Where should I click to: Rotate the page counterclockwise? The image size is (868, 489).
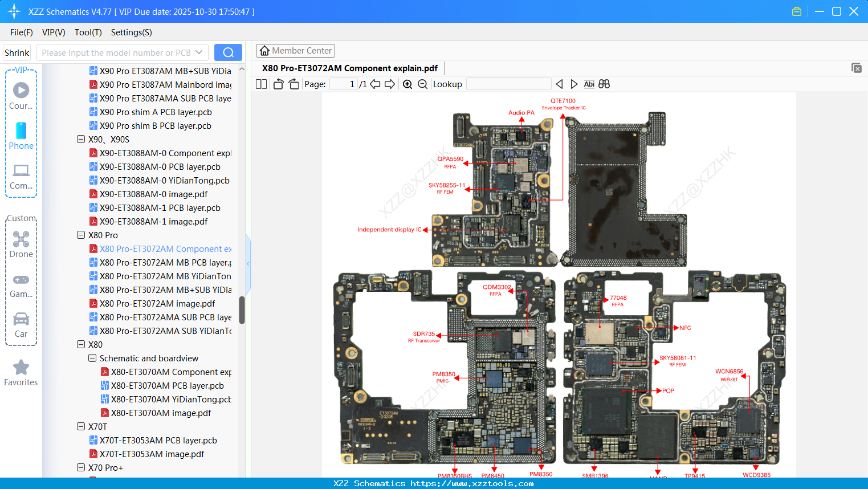tap(278, 84)
